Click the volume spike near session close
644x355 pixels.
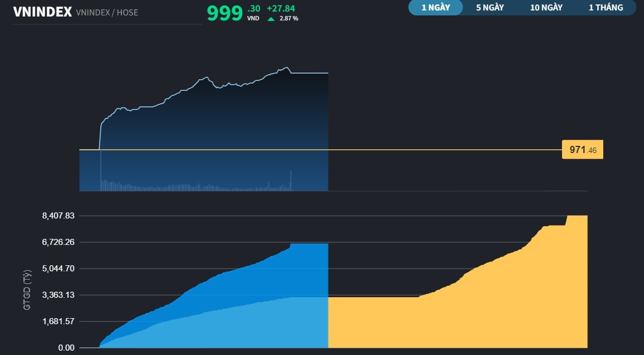291,181
